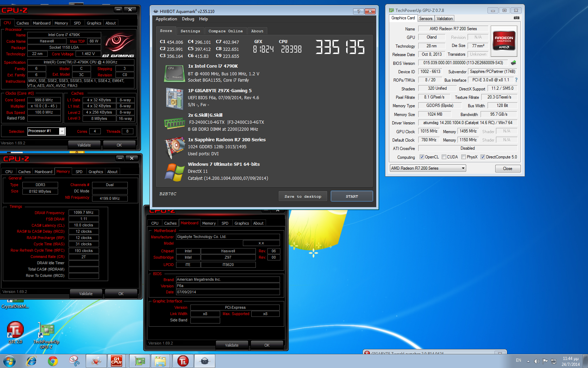Viewport: 588px width, 368px height.
Task: Toggle the OpenCL checkbox in GPU-Z
Action: click(422, 157)
